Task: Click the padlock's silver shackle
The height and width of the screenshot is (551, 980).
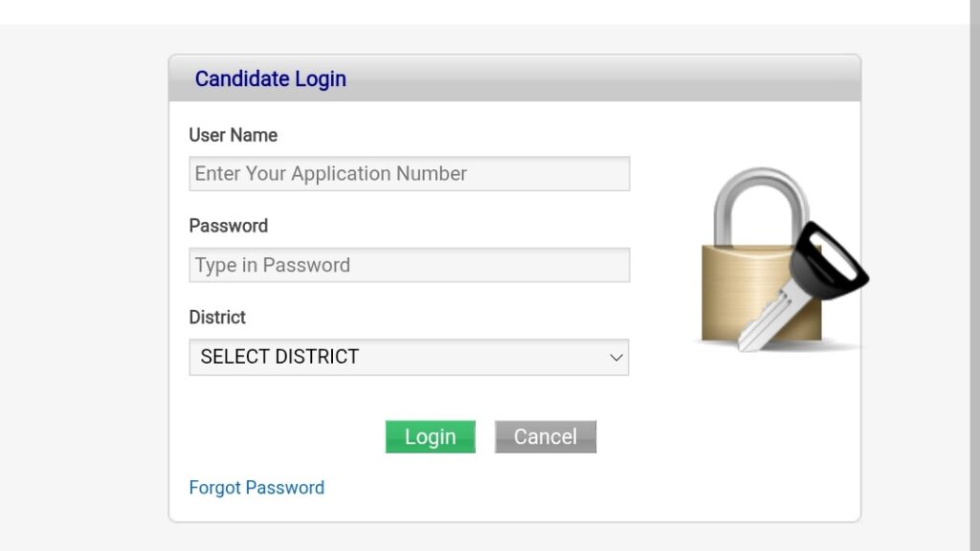Action: 761,207
